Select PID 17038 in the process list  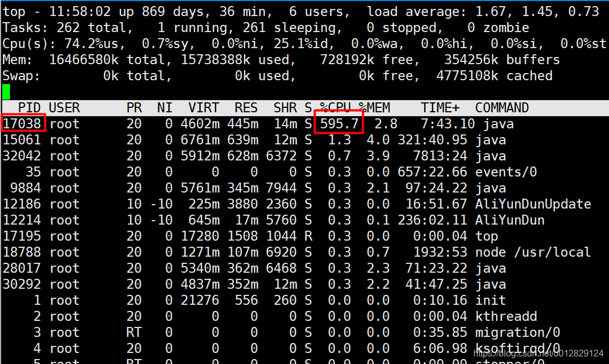point(22,124)
